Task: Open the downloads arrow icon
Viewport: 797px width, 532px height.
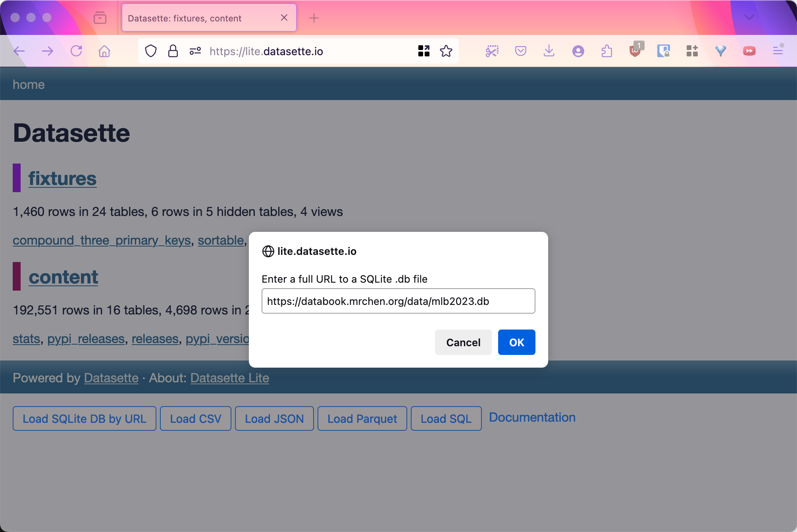Action: (549, 51)
